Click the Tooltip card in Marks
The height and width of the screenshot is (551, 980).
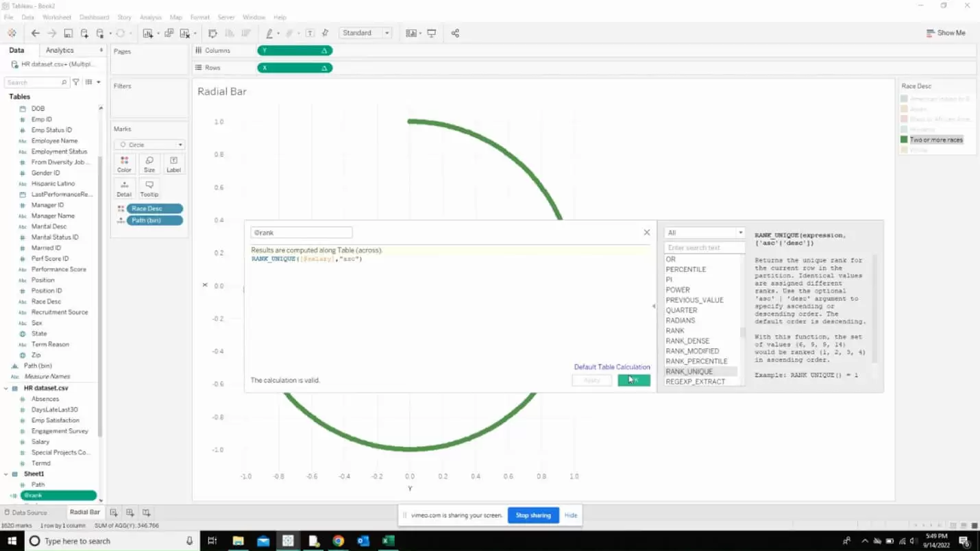(x=149, y=188)
